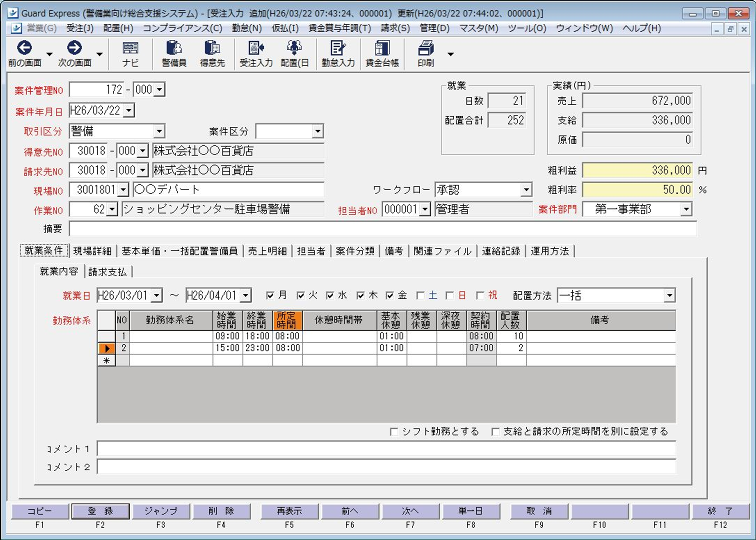This screenshot has height=540, width=756.
Task: Uncheck the 金 weekday checkbox
Action: tap(390, 295)
